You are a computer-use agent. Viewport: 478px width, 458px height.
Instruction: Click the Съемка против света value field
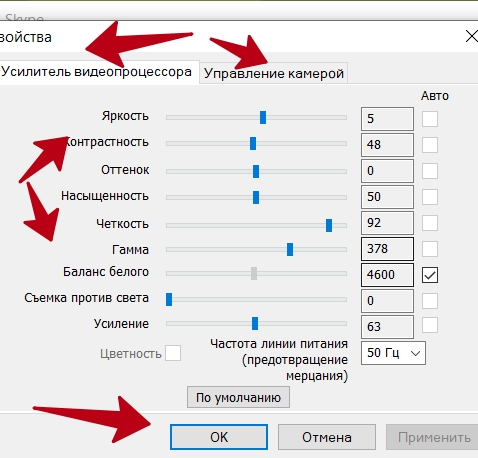387,301
